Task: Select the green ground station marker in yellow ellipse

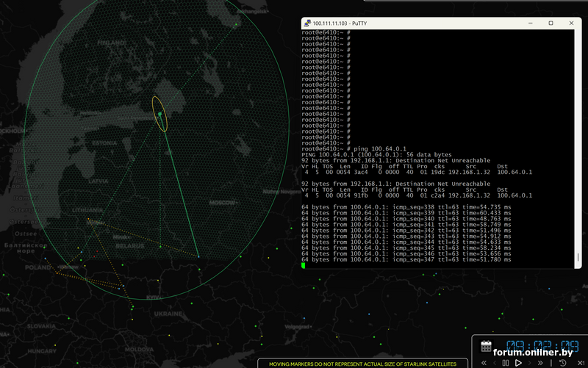Action: click(x=159, y=115)
